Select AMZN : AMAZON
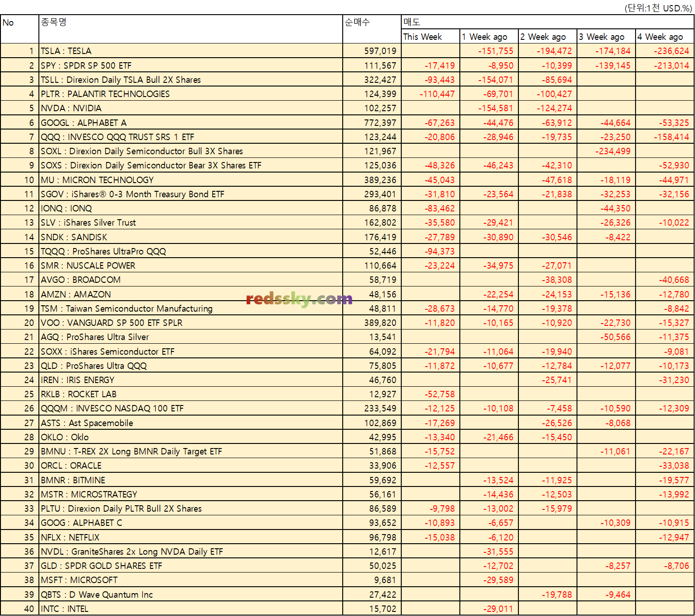 [x=76, y=294]
